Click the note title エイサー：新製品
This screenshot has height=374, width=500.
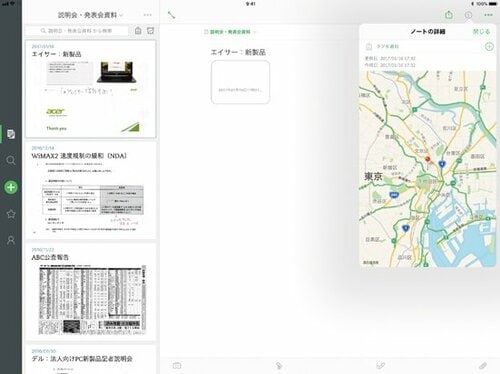pos(238,52)
